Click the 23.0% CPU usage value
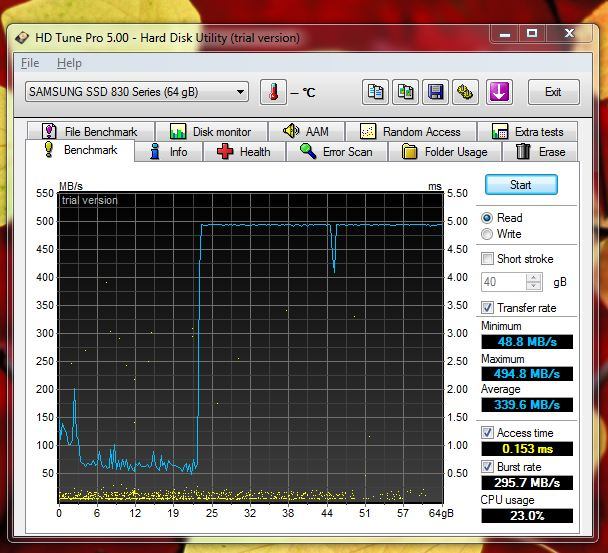Screen dimensions: 608x553 point(527,516)
